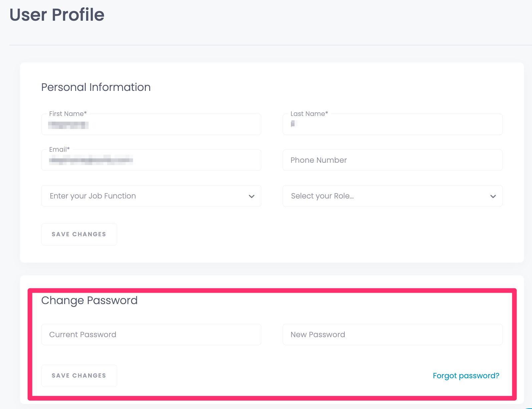532x409 pixels.
Task: Click the Last Name* floating label
Action: (309, 114)
